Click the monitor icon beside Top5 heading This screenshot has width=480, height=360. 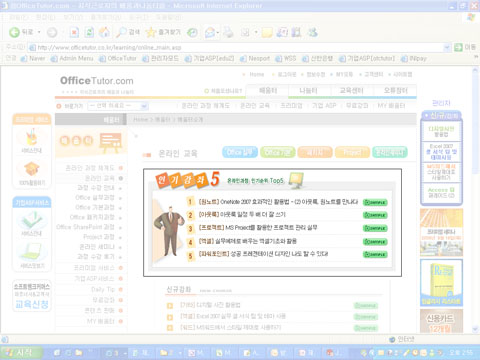pos(296,180)
